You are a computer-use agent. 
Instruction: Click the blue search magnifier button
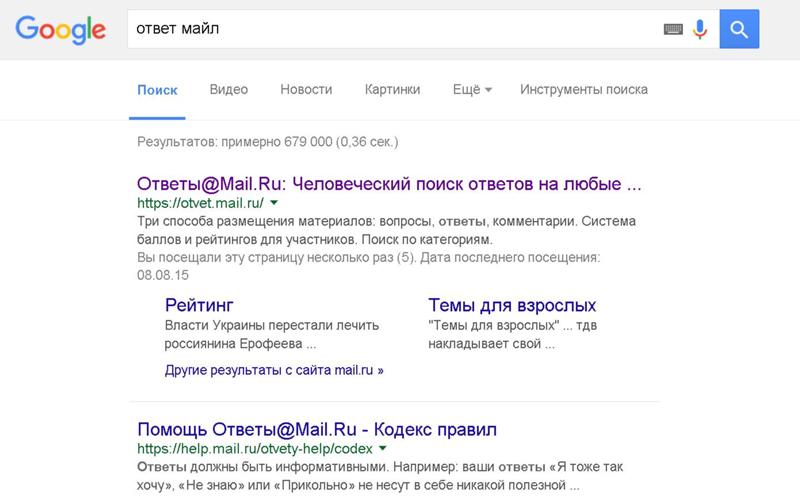[739, 29]
